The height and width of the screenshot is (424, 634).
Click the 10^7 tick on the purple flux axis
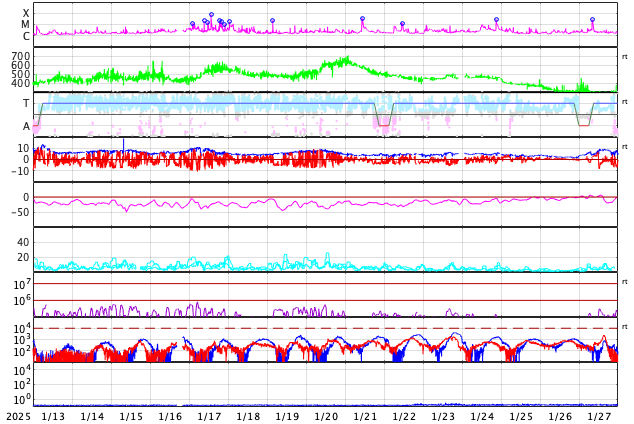point(22,284)
